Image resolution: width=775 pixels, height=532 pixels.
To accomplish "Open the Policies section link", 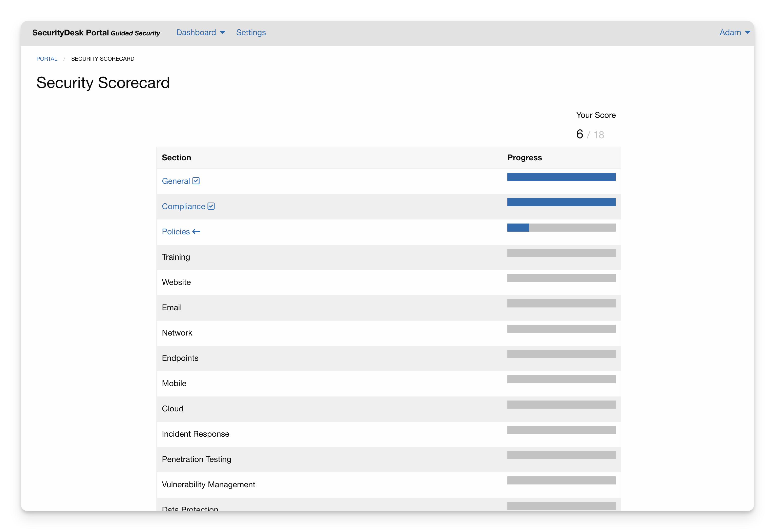I will pos(176,232).
